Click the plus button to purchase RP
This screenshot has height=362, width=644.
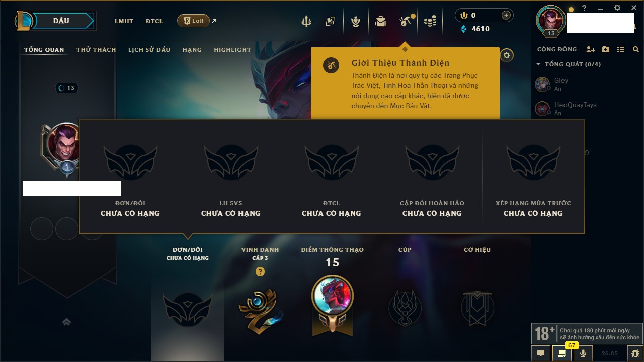pyautogui.click(x=506, y=15)
